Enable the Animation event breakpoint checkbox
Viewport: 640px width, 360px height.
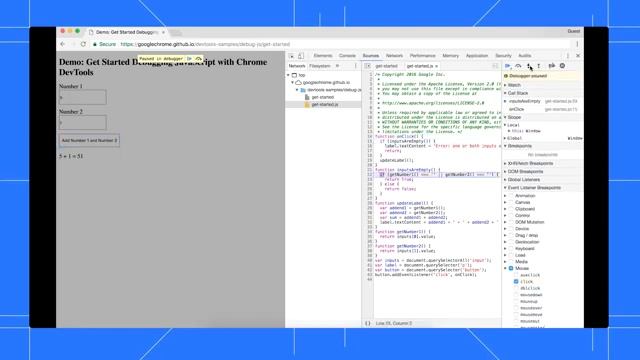pyautogui.click(x=511, y=196)
